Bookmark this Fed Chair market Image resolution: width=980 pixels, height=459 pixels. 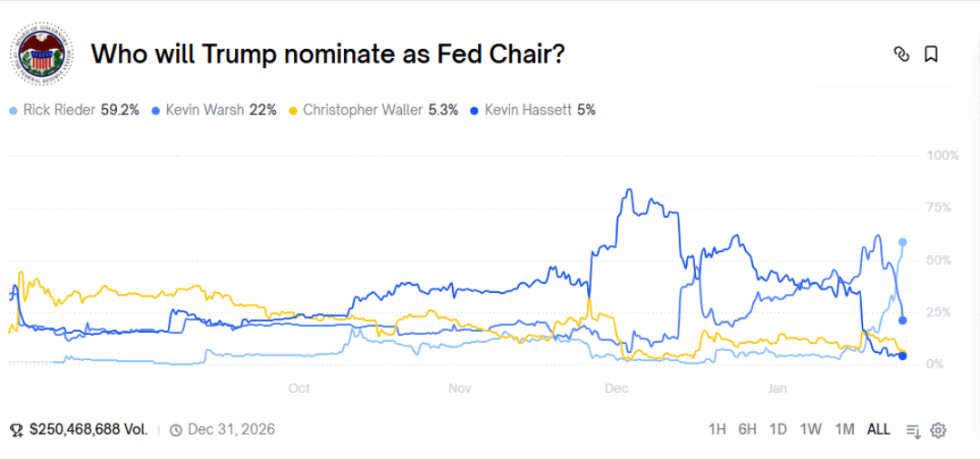tap(931, 54)
